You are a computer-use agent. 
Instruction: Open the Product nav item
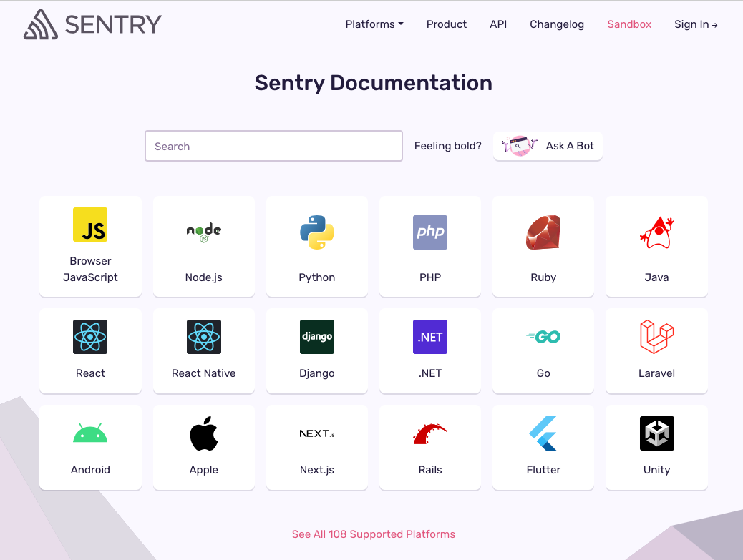click(x=447, y=24)
